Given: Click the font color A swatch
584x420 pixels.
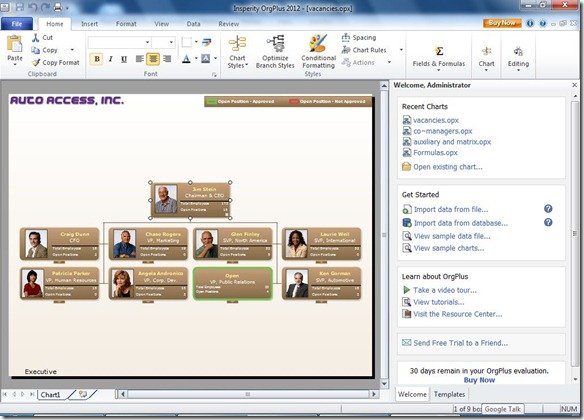Looking at the screenshot, I should [x=187, y=59].
